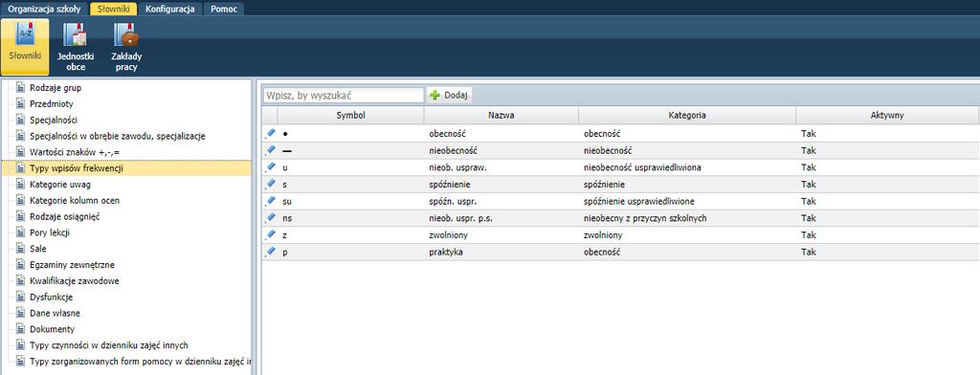Click the zwolniony name cell
This screenshot has width=980, height=375.
click(x=501, y=235)
